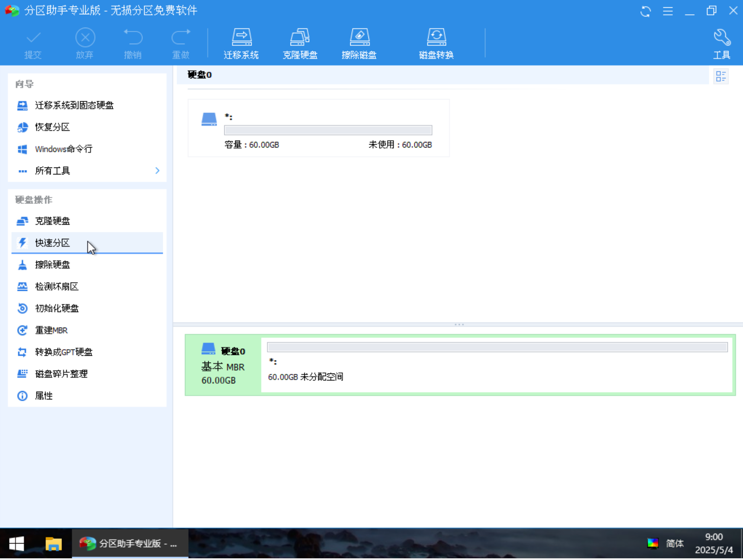Image resolution: width=743 pixels, height=560 pixels.
Task: Open 磁盘碎片整理 from sidebar
Action: click(87, 374)
